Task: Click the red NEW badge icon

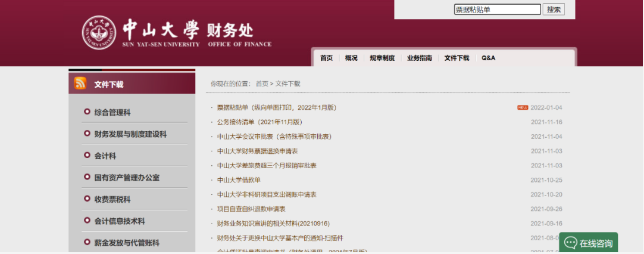Action: 522,107
